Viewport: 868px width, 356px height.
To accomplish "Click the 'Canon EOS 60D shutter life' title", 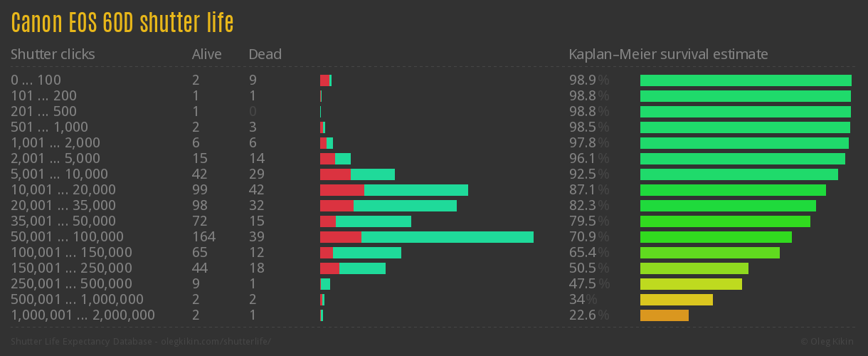I will click(122, 23).
